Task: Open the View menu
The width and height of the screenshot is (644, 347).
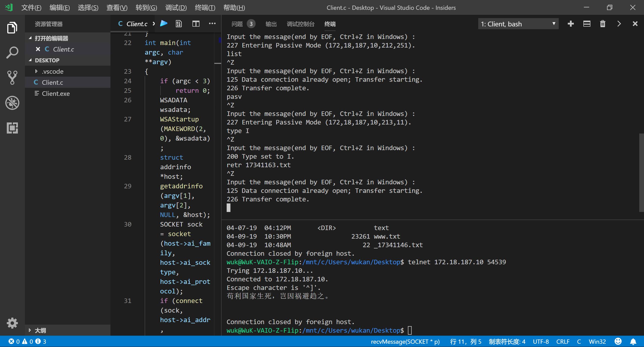Action: click(x=117, y=8)
